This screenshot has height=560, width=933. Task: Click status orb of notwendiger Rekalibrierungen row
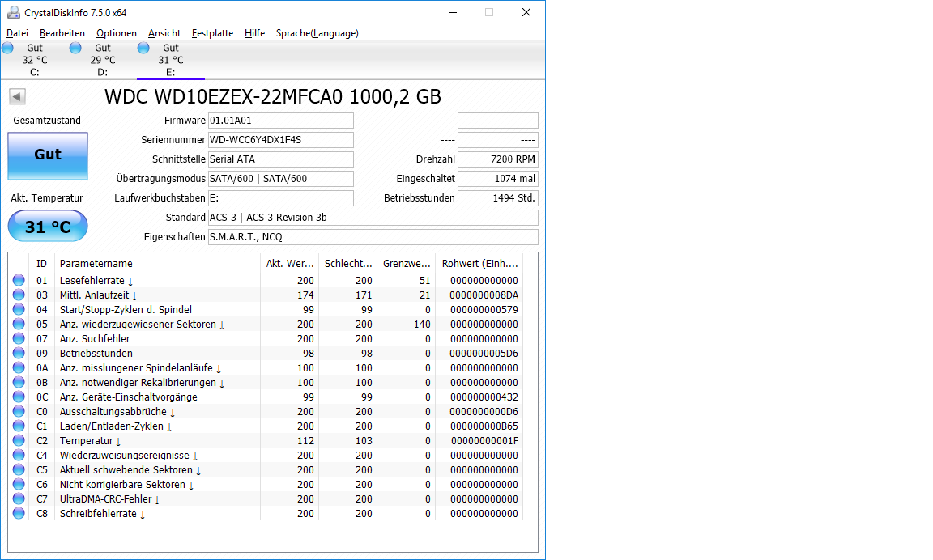pyautogui.click(x=19, y=382)
